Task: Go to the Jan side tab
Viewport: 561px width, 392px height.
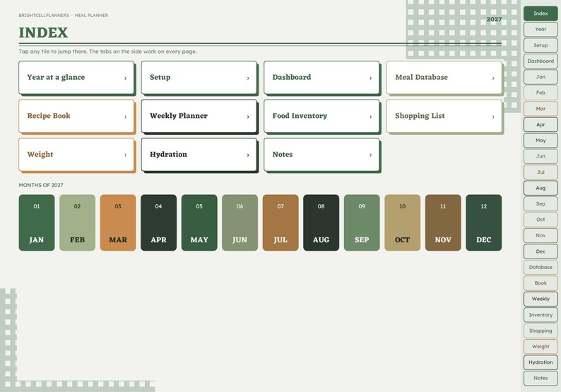Action: tap(541, 77)
